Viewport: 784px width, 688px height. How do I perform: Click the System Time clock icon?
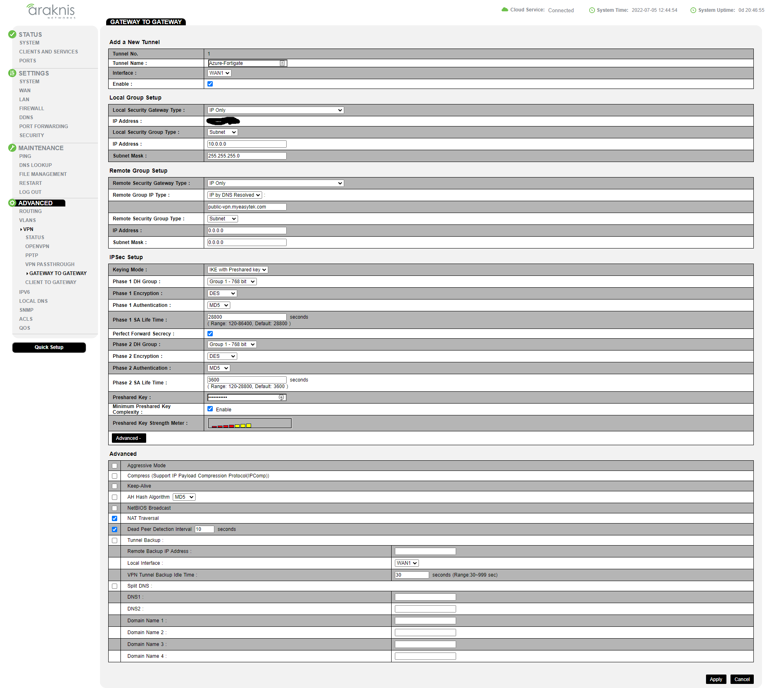point(592,10)
